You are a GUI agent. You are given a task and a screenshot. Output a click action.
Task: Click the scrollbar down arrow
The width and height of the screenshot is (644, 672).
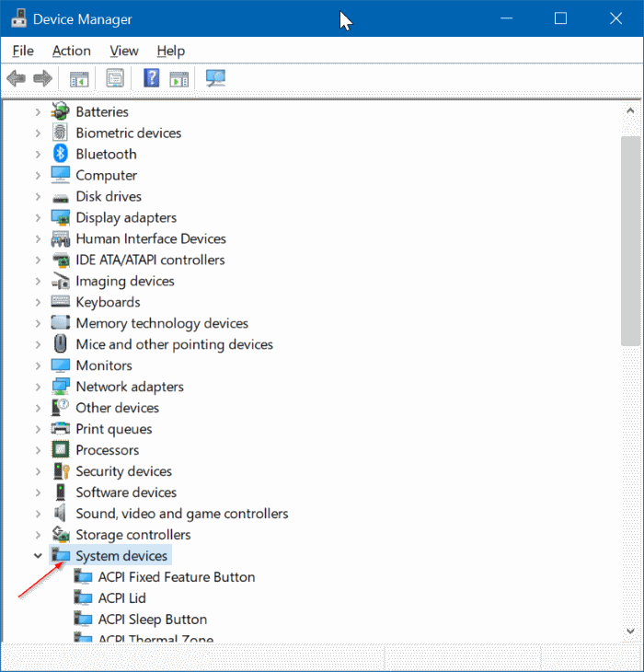pos(630,631)
